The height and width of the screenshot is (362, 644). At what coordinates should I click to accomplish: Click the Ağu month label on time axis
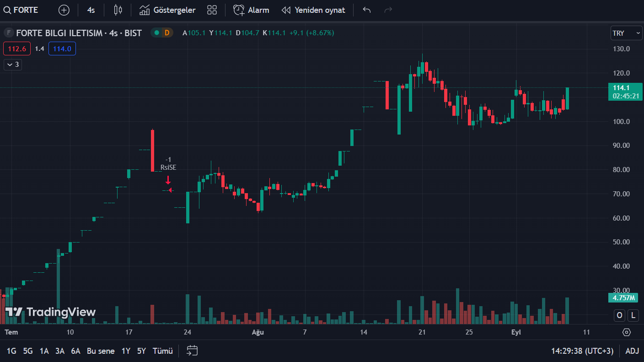pyautogui.click(x=258, y=332)
